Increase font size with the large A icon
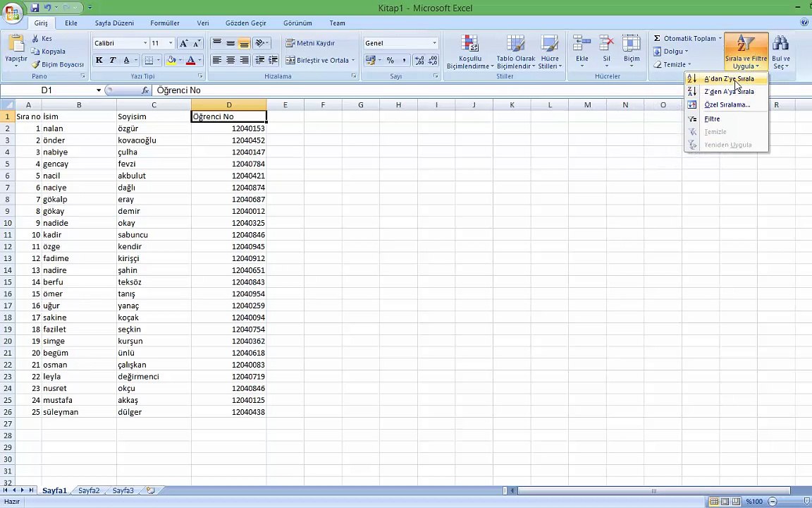This screenshot has width=812, height=508. click(183, 44)
